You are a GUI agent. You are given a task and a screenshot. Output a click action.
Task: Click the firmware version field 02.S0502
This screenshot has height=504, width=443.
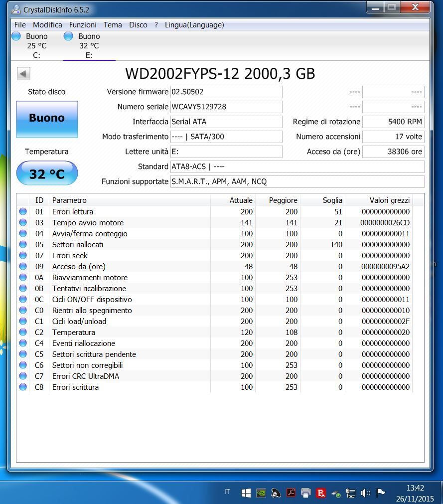point(226,92)
